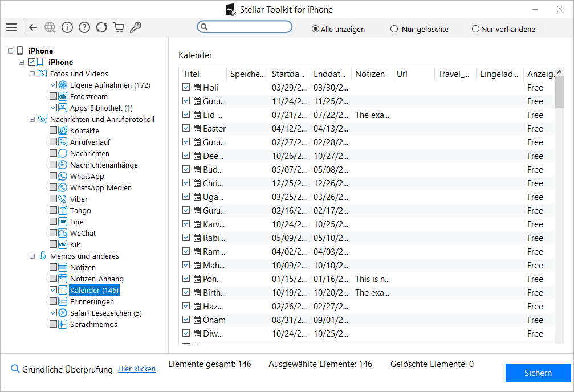Click the calendar list scrollbar thumb

(559, 93)
